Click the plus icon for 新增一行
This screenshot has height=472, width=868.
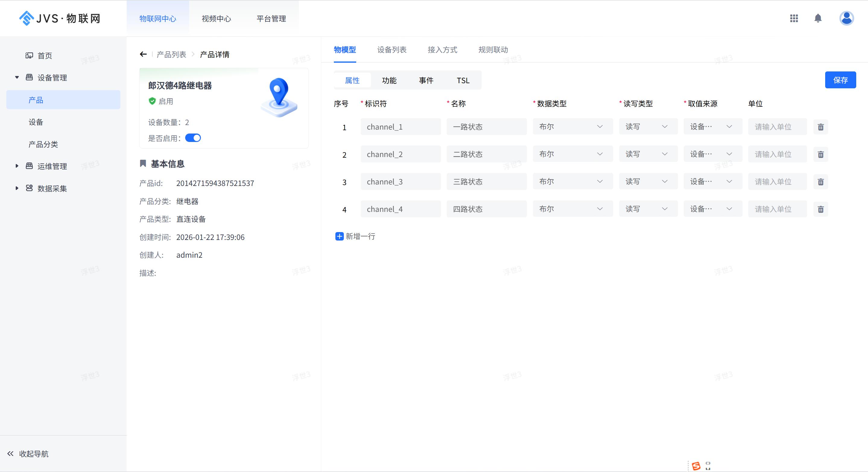pyautogui.click(x=339, y=236)
